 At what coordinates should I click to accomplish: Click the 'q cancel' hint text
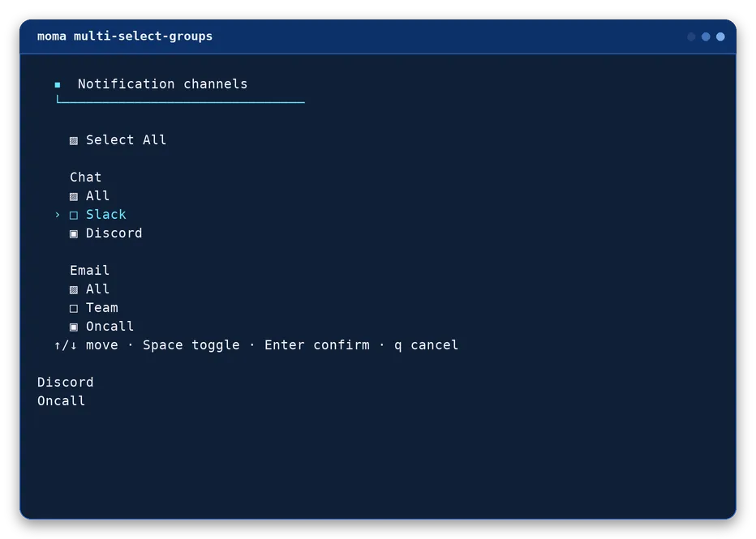click(x=426, y=345)
